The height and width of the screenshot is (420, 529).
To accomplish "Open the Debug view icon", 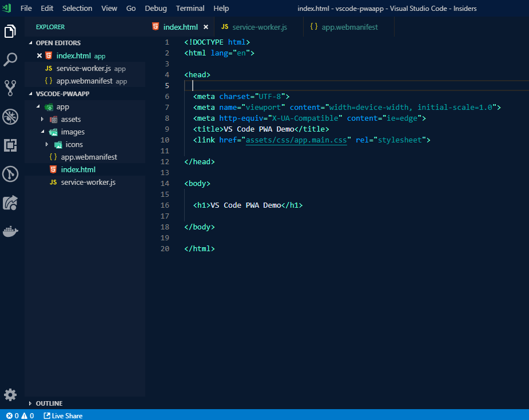I will pyautogui.click(x=10, y=117).
